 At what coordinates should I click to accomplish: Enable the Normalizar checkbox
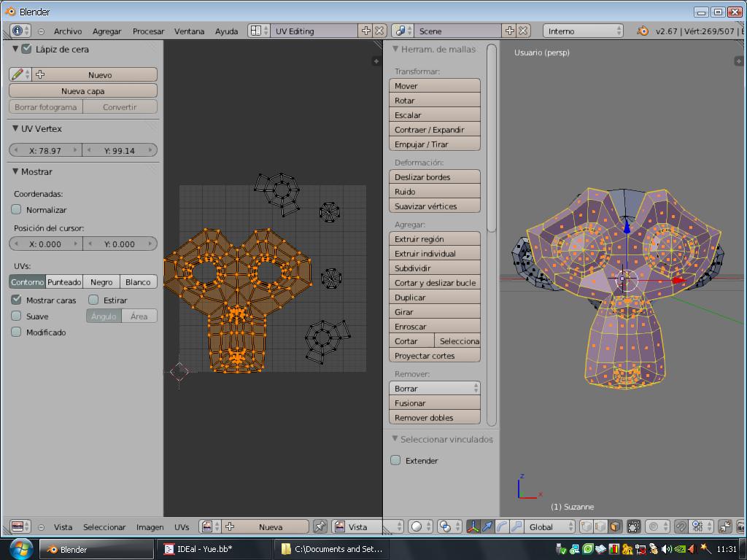coord(16,209)
